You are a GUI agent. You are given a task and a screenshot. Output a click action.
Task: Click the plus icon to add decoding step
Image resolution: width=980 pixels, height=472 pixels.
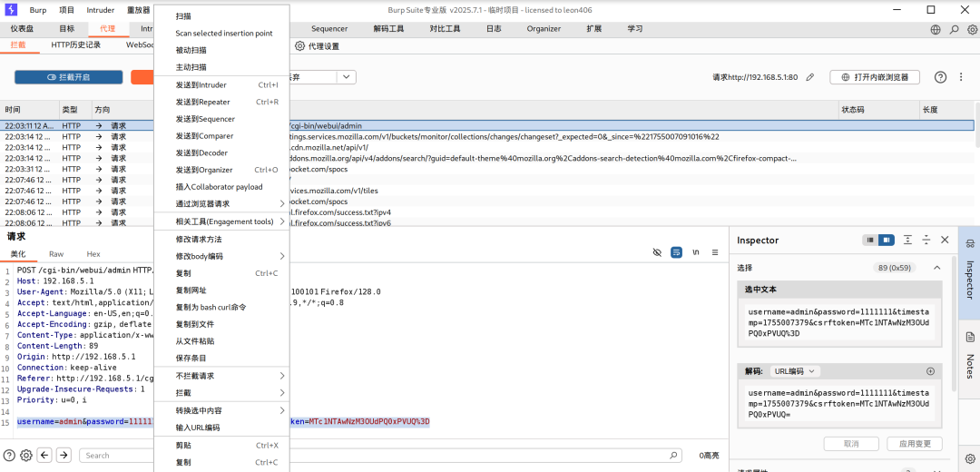pos(930,371)
